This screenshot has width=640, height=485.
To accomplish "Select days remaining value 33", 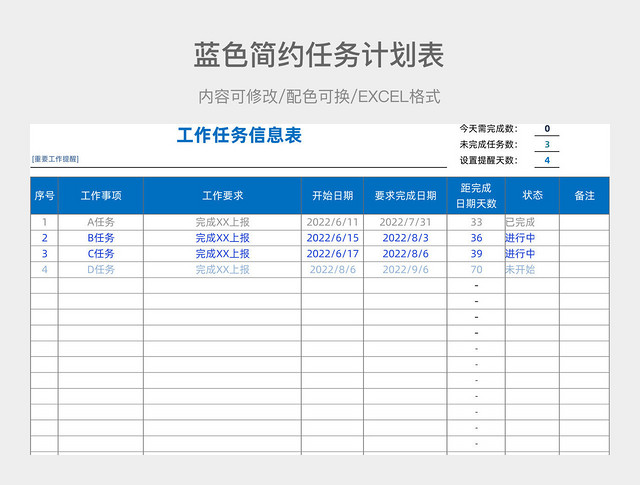I will pos(476,222).
